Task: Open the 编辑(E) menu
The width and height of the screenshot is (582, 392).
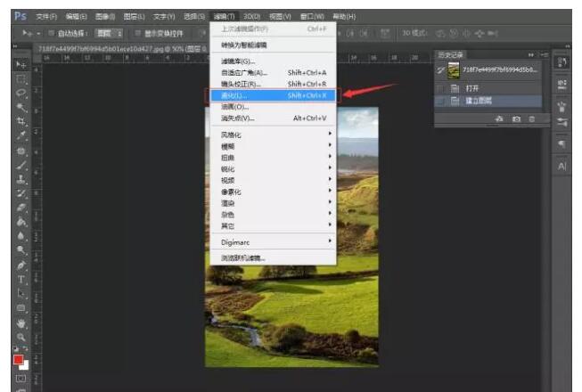Action: (x=76, y=17)
